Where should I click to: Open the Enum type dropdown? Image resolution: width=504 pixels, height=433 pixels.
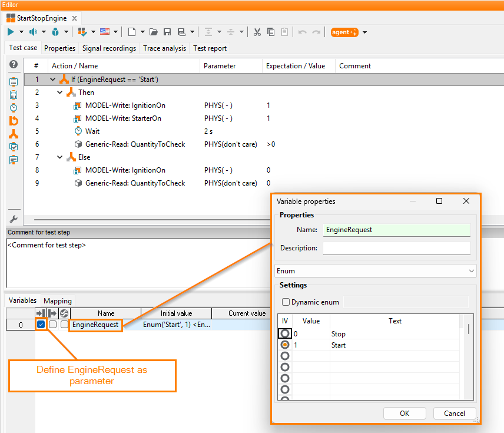pyautogui.click(x=376, y=271)
